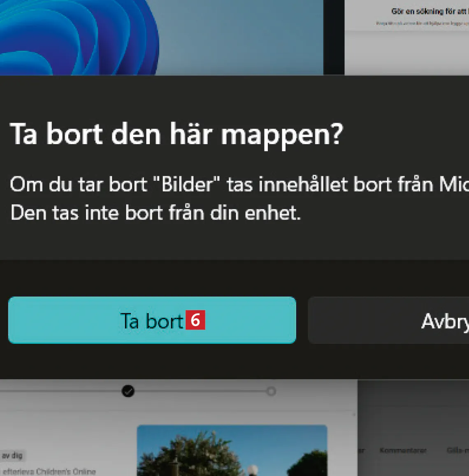
Task: Open the partially visible Gilla tab
Action: pyautogui.click(x=458, y=450)
